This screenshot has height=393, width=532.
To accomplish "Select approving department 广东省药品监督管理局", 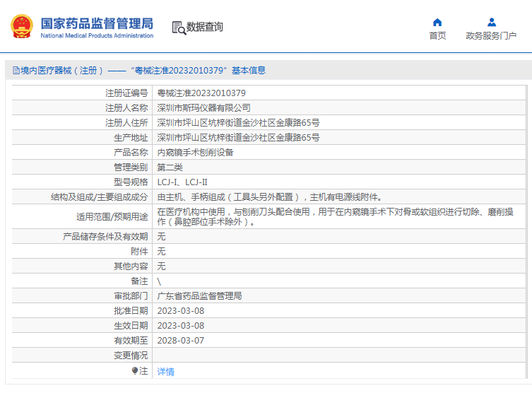I will click(199, 296).
